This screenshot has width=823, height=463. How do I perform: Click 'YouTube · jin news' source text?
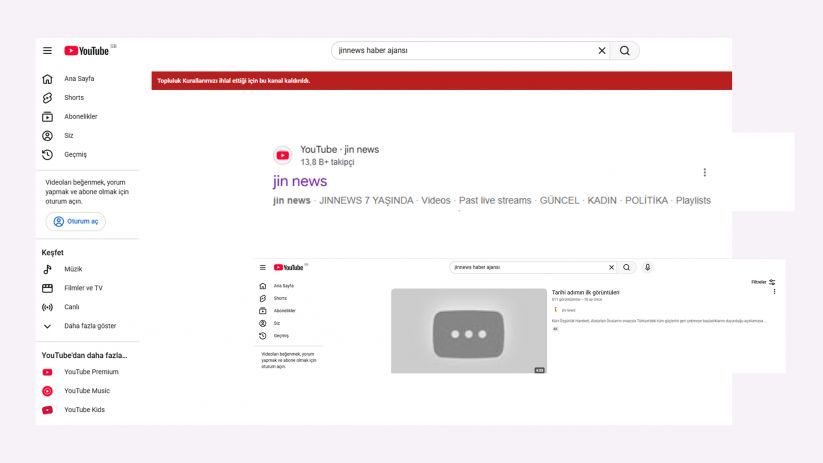[340, 150]
